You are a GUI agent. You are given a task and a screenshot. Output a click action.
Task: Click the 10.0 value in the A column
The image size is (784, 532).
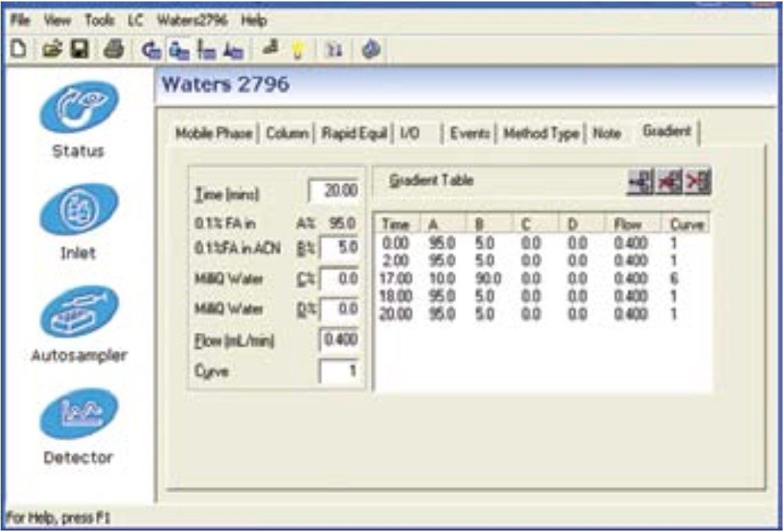pyautogui.click(x=441, y=279)
